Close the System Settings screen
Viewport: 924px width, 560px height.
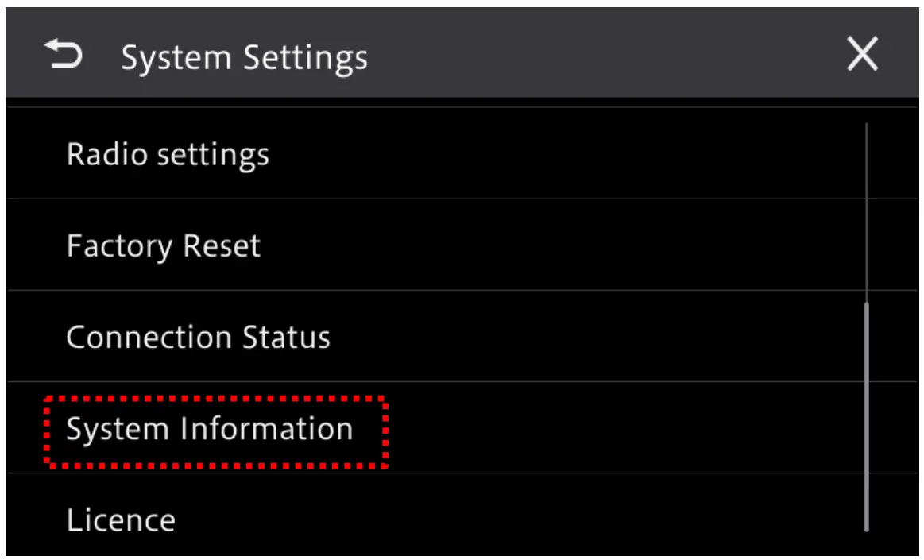click(863, 54)
